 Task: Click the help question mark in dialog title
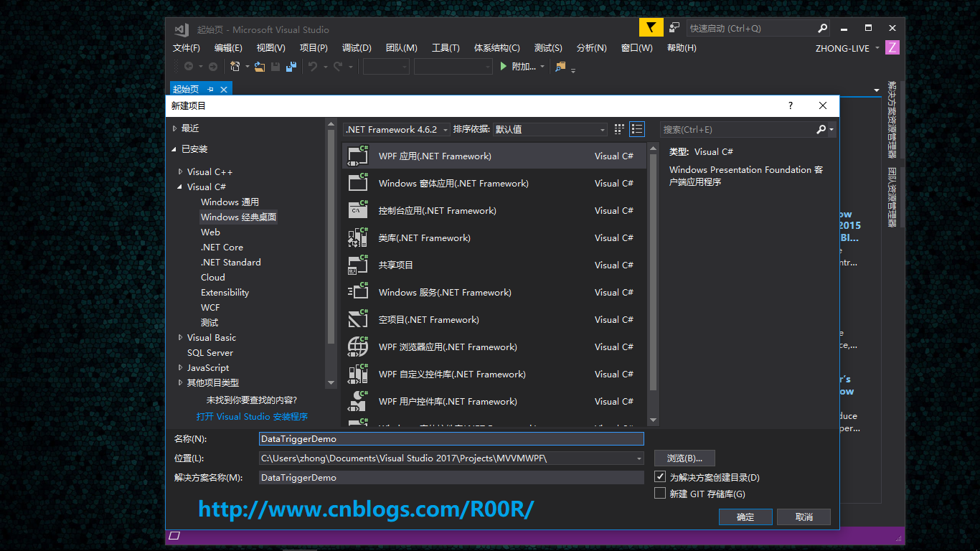click(x=791, y=105)
